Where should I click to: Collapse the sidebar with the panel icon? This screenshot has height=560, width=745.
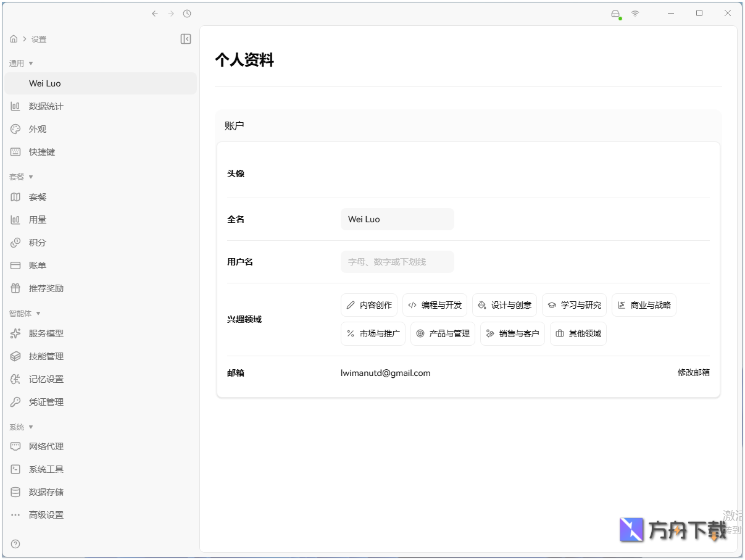185,38
